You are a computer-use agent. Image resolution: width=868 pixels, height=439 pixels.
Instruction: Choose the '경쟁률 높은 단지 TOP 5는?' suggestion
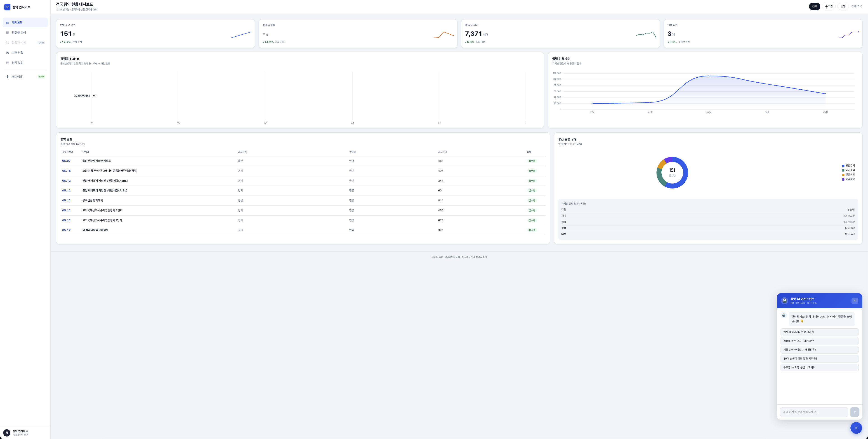click(x=819, y=341)
